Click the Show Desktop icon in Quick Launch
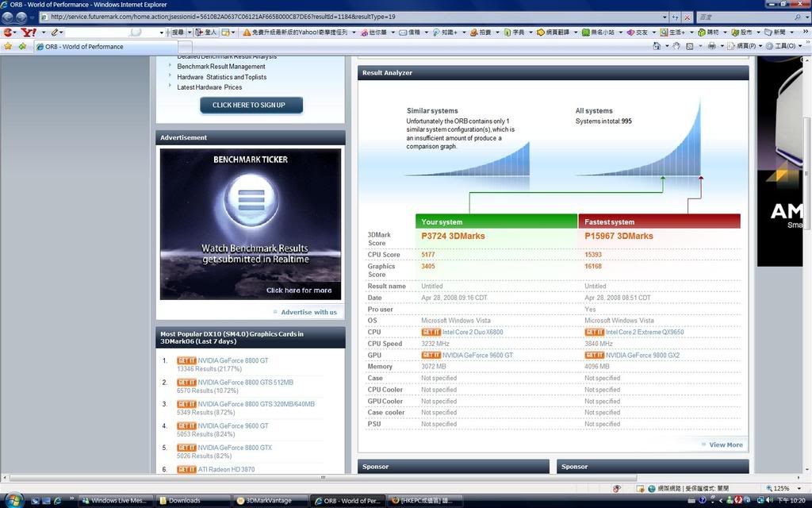Viewport: 812px width, 508px height. pos(35,501)
